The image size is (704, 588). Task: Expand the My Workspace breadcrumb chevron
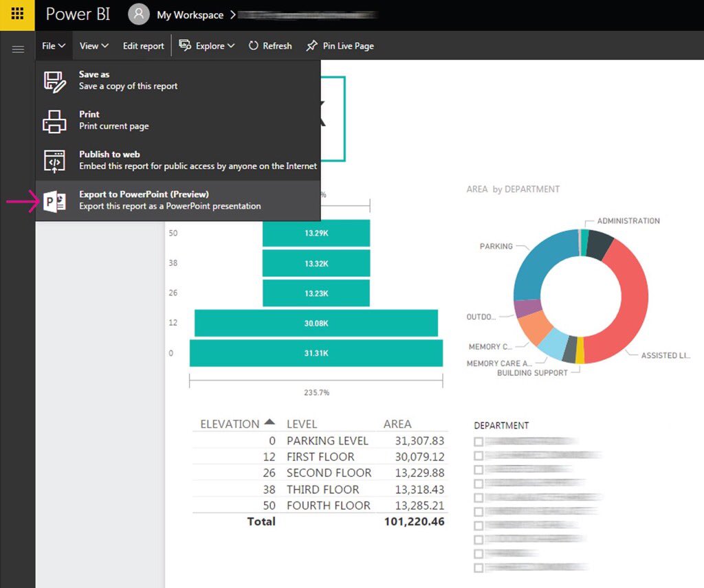(x=232, y=15)
